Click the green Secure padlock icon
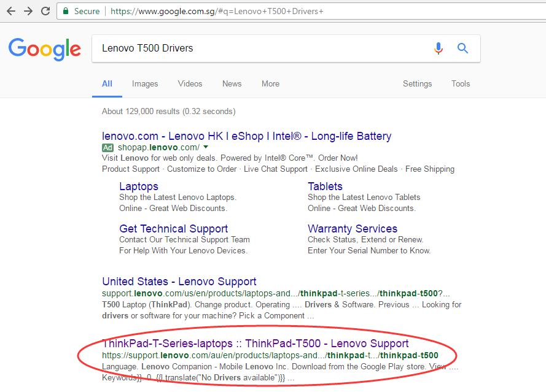Viewport: 546px width, 392px height. 66,11
